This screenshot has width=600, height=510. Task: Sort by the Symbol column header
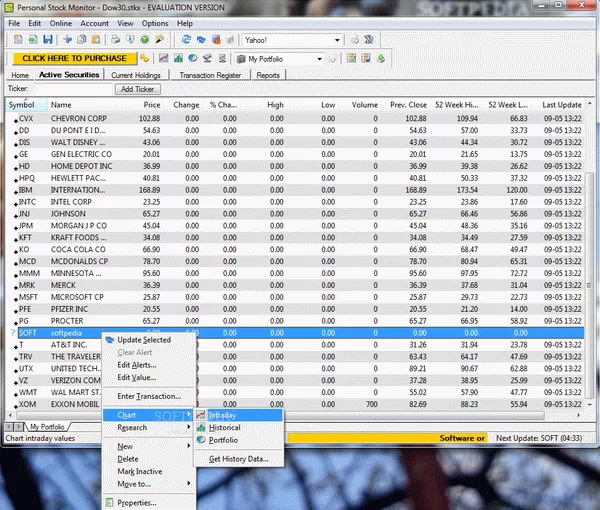coord(26,105)
